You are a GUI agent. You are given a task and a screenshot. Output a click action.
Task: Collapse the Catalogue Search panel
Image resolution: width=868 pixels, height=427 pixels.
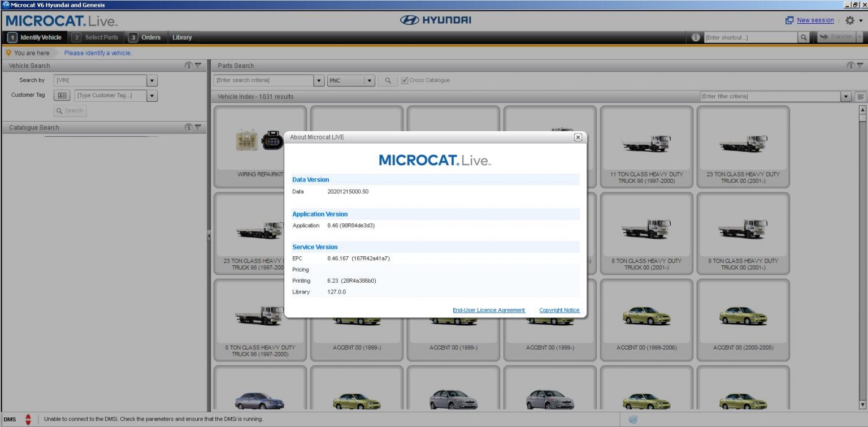(197, 127)
